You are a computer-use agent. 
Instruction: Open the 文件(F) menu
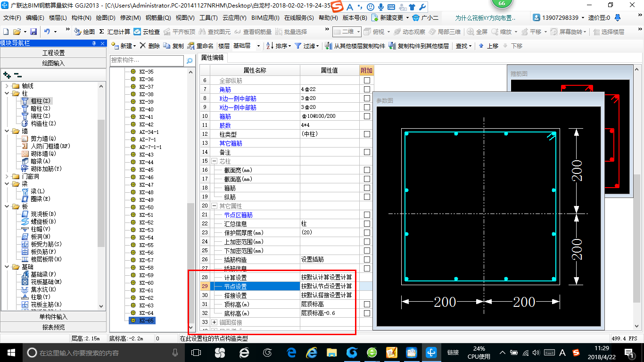pos(12,17)
